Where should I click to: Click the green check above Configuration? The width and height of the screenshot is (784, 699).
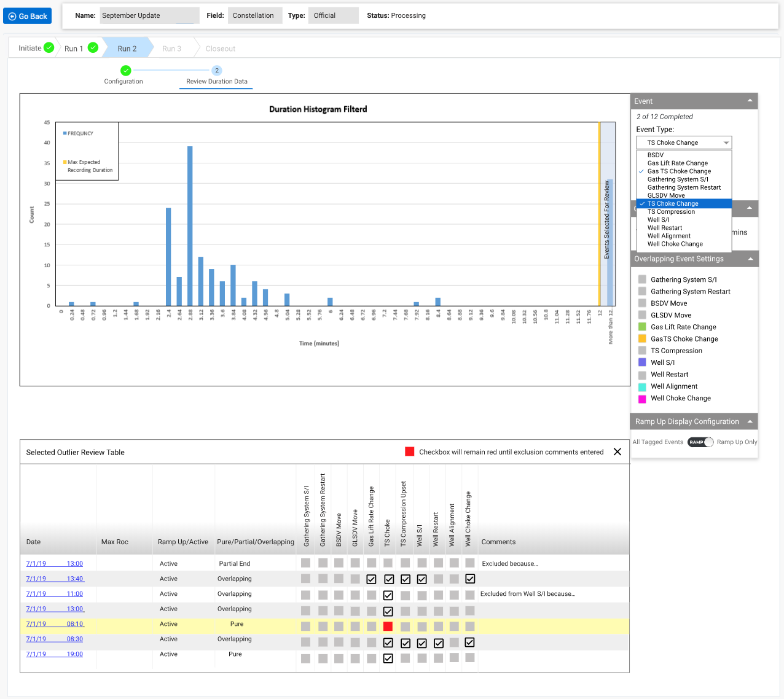pyautogui.click(x=125, y=71)
